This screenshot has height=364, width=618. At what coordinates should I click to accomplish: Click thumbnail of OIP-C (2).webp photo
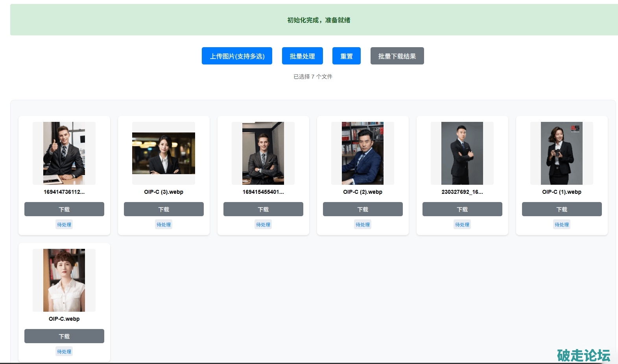coord(363,153)
